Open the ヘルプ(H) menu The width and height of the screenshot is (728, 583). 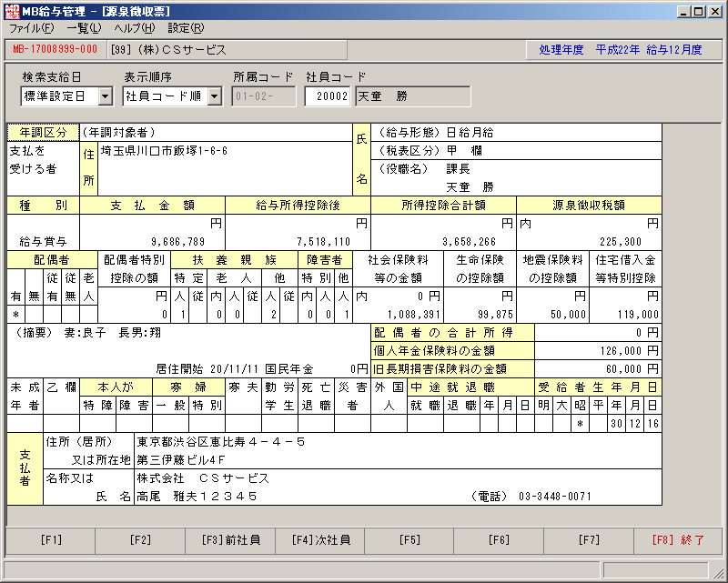135,28
